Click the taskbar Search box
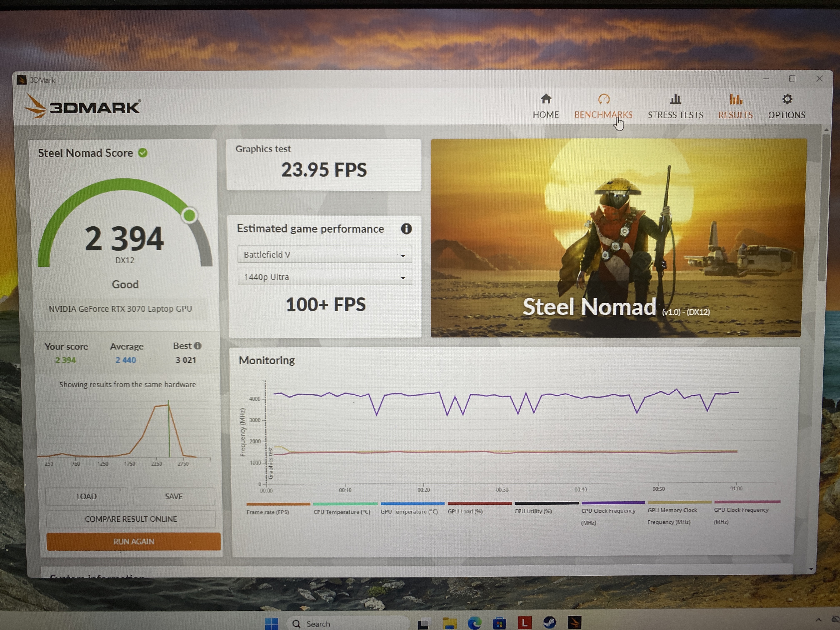The height and width of the screenshot is (630, 840). 348,624
